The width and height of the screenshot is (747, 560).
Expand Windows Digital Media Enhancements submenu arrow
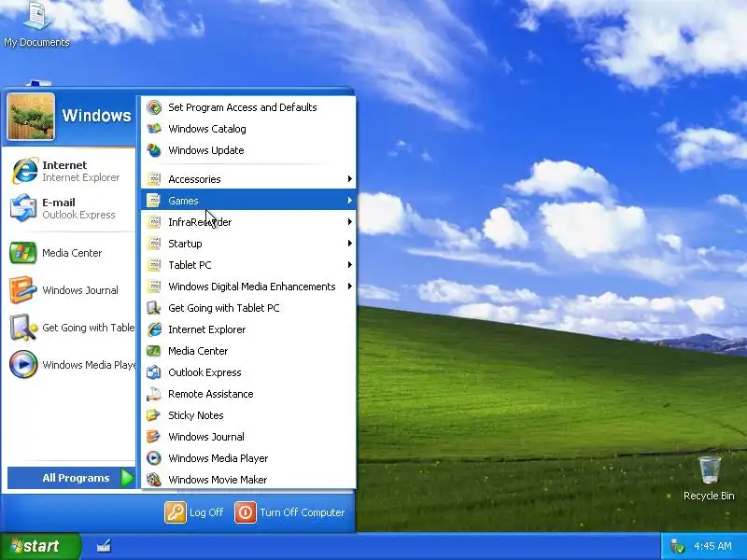tap(349, 287)
